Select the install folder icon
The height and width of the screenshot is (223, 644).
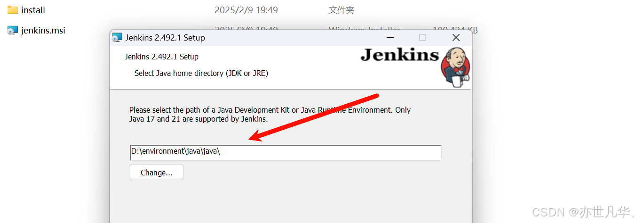tap(13, 10)
